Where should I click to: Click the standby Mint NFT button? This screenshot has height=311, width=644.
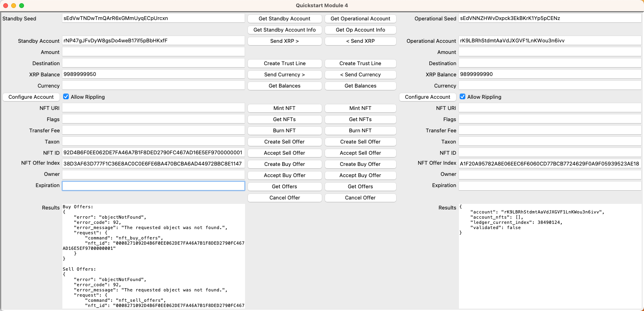pyautogui.click(x=284, y=108)
